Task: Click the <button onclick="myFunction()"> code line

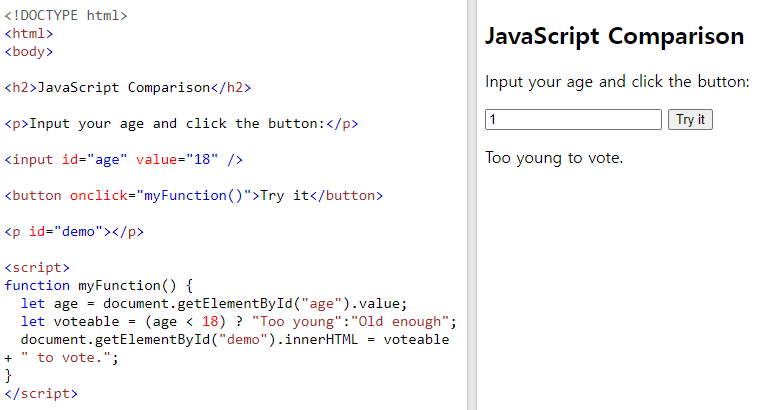Action: coord(193,195)
